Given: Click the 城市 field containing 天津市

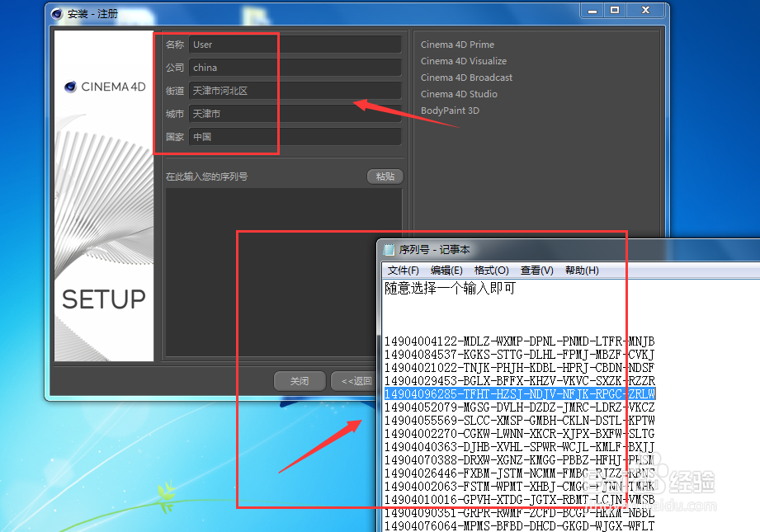Looking at the screenshot, I should tap(295, 114).
